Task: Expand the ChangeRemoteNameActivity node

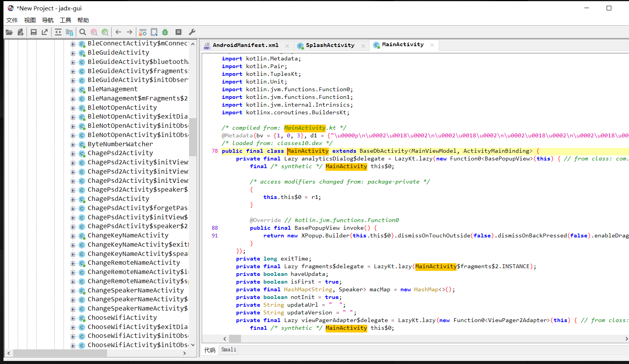Action: (x=73, y=262)
